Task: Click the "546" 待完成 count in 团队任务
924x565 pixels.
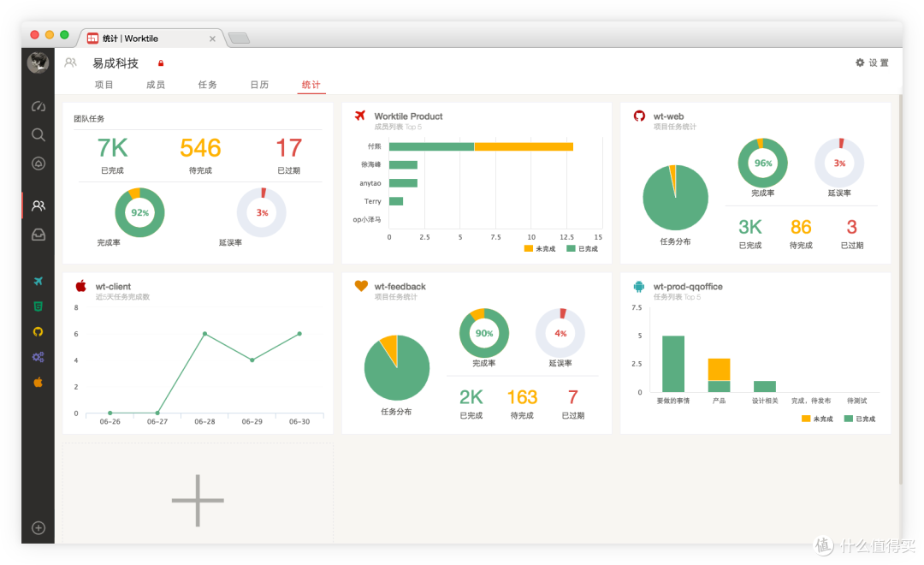Action: point(200,148)
